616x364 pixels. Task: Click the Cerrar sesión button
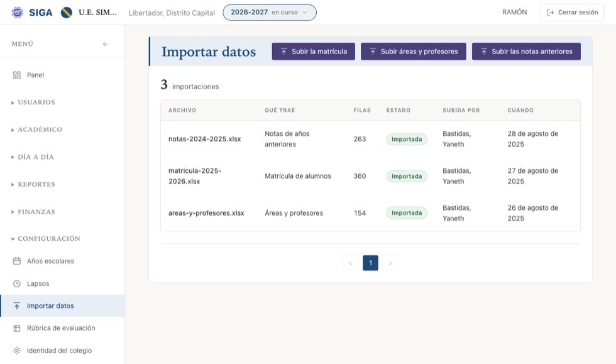[x=572, y=13]
